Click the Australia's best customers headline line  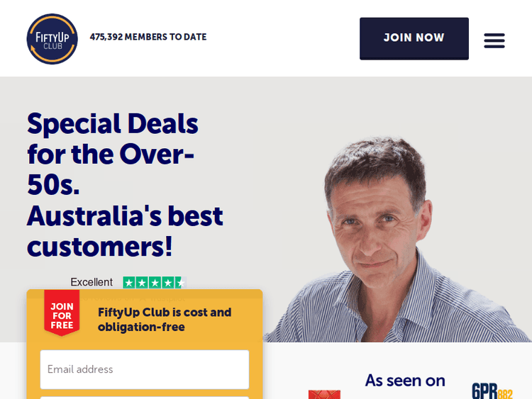[x=125, y=231]
